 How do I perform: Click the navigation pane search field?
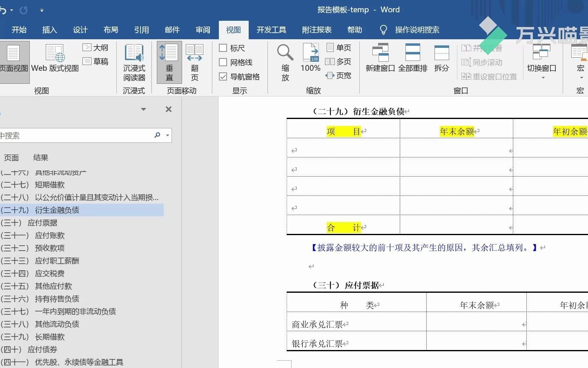click(76, 135)
